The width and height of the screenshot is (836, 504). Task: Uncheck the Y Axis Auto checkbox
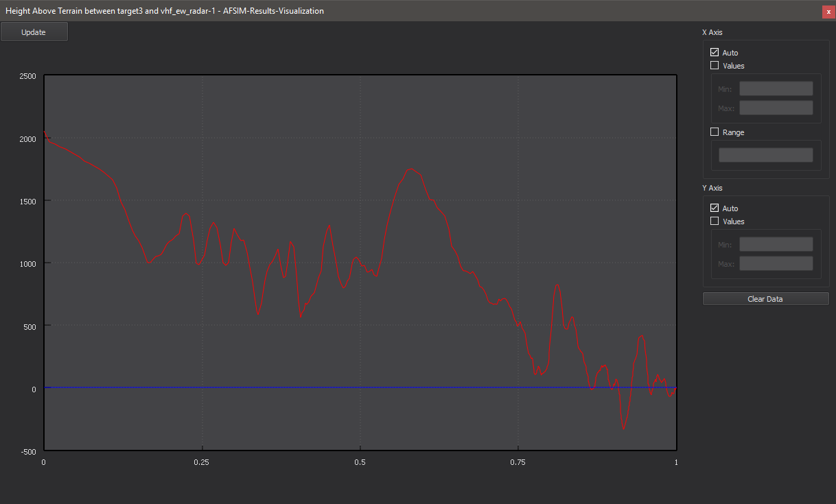[x=715, y=208]
